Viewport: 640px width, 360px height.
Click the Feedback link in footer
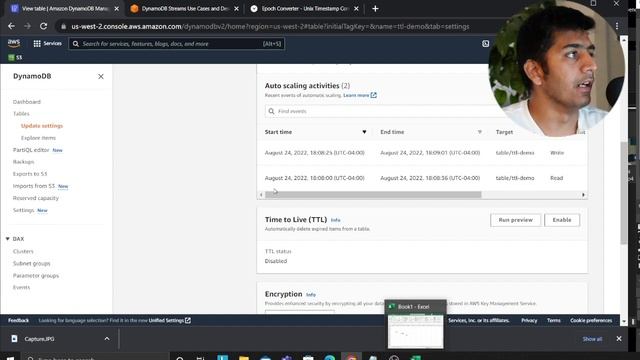18,320
